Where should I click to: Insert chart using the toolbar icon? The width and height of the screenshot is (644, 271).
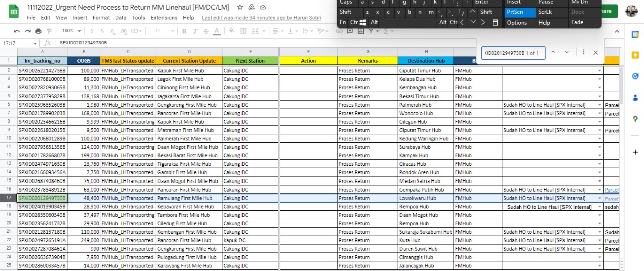pyautogui.click(x=360, y=31)
